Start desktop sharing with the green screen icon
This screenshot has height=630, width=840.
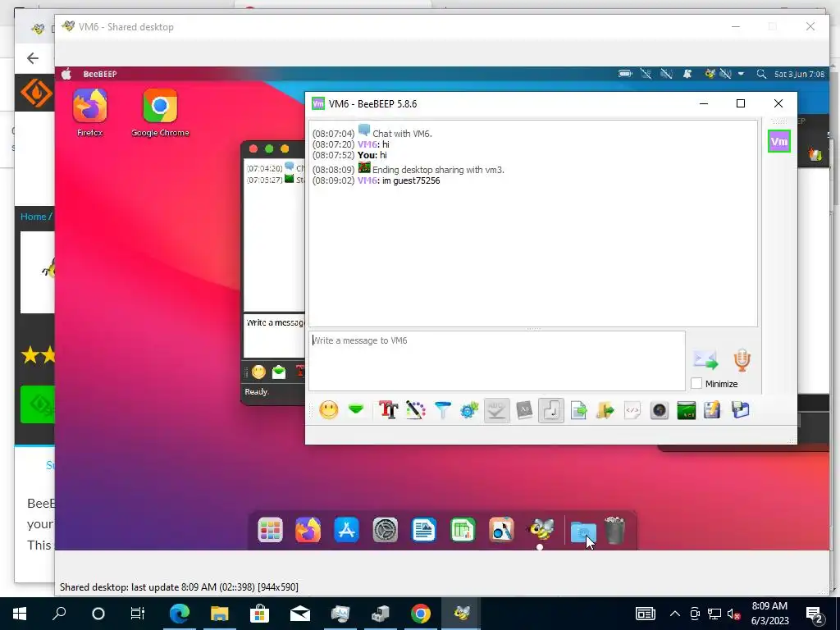coord(687,410)
